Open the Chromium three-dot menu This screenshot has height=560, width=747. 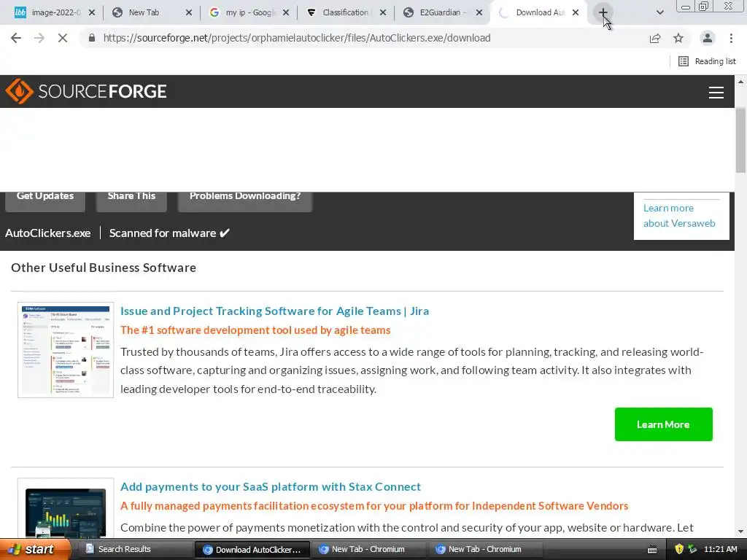(731, 38)
